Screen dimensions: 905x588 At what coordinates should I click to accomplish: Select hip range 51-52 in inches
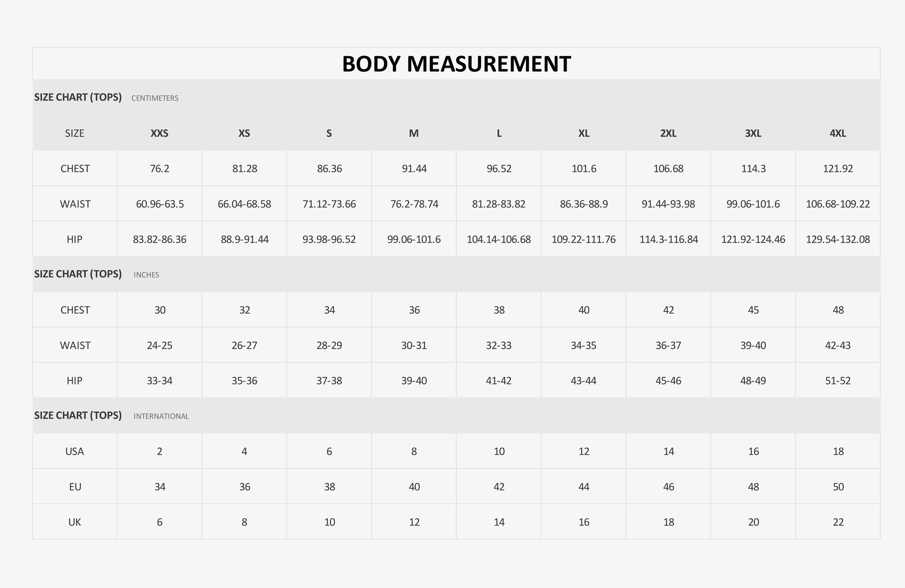[838, 381]
